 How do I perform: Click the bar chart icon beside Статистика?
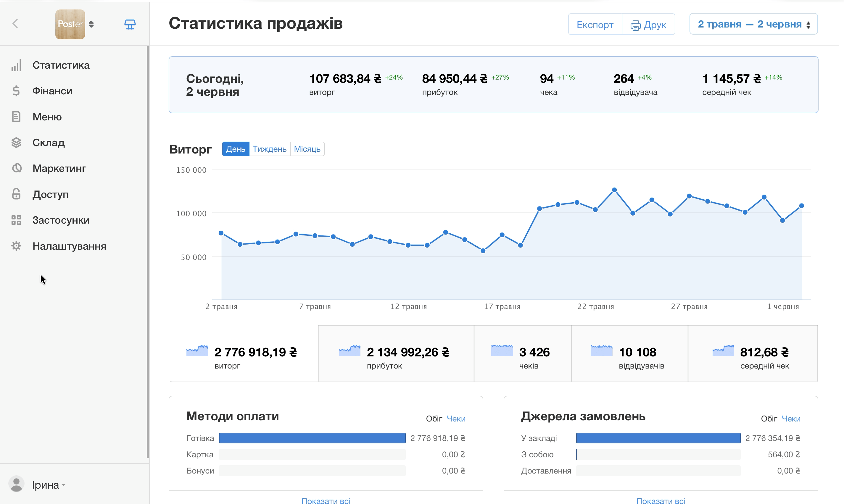click(16, 65)
